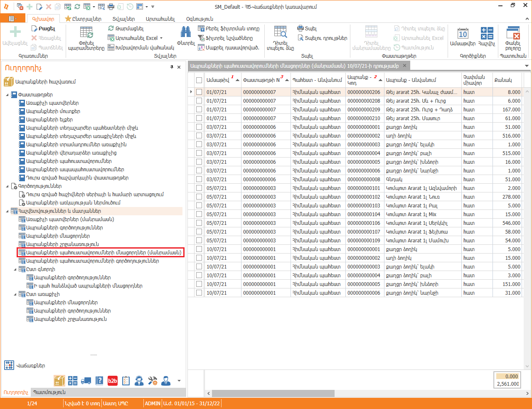The image size is (532, 409).
Task: Switch to the Տվյալներ ribbon tab
Action: [x=124, y=19]
